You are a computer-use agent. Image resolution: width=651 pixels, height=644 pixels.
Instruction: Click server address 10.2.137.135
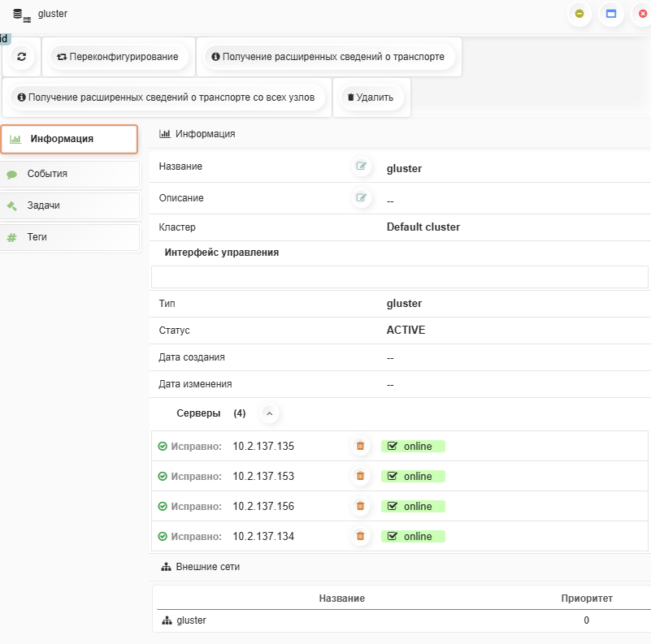(x=263, y=446)
